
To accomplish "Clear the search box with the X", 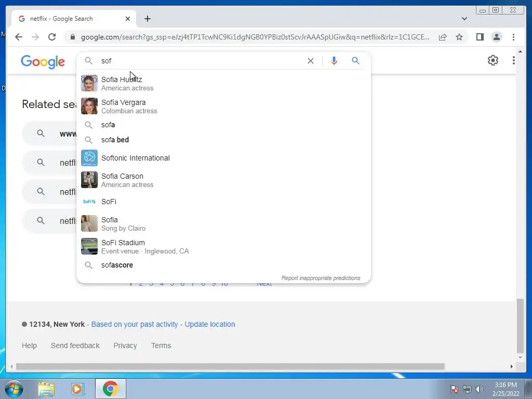I will click(311, 61).
